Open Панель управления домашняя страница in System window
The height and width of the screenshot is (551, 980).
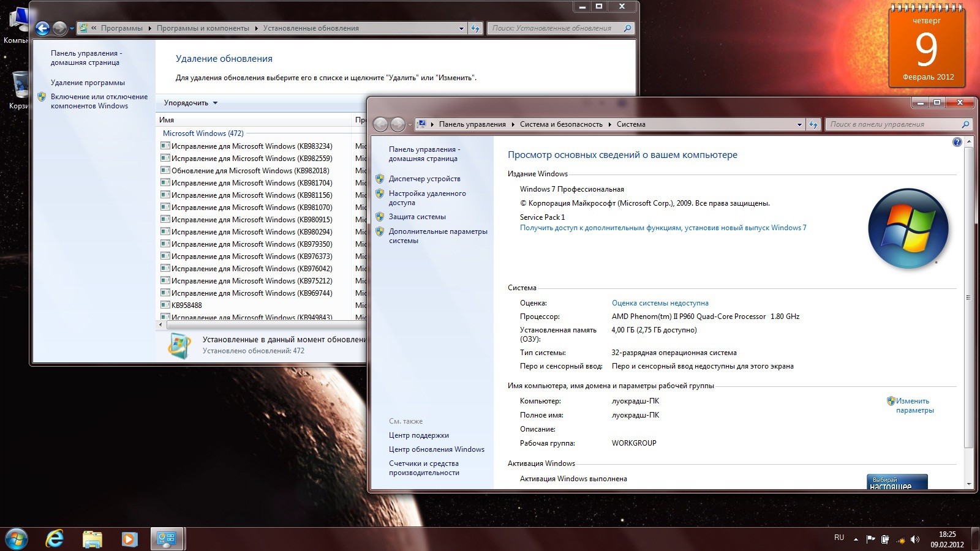(x=424, y=154)
